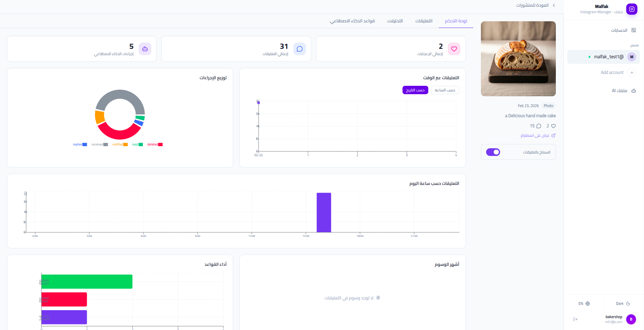Screen dimensions: 644x330
Task: Open the قواعد الذكاء الاصطناعي tab
Action: [x=352, y=21]
